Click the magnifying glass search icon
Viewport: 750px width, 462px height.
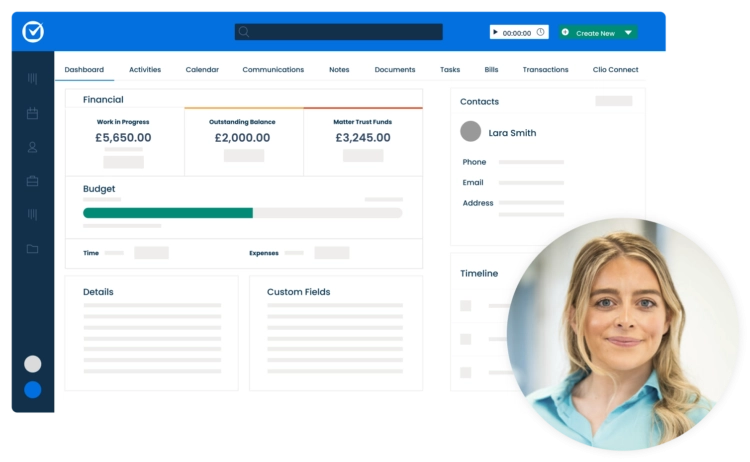click(244, 32)
